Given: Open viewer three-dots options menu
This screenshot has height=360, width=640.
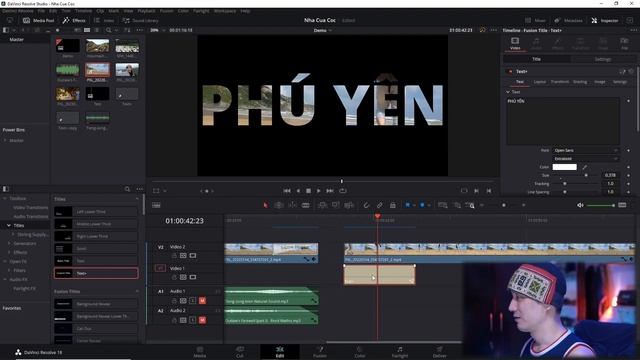Looking at the screenshot, I should point(494,30).
